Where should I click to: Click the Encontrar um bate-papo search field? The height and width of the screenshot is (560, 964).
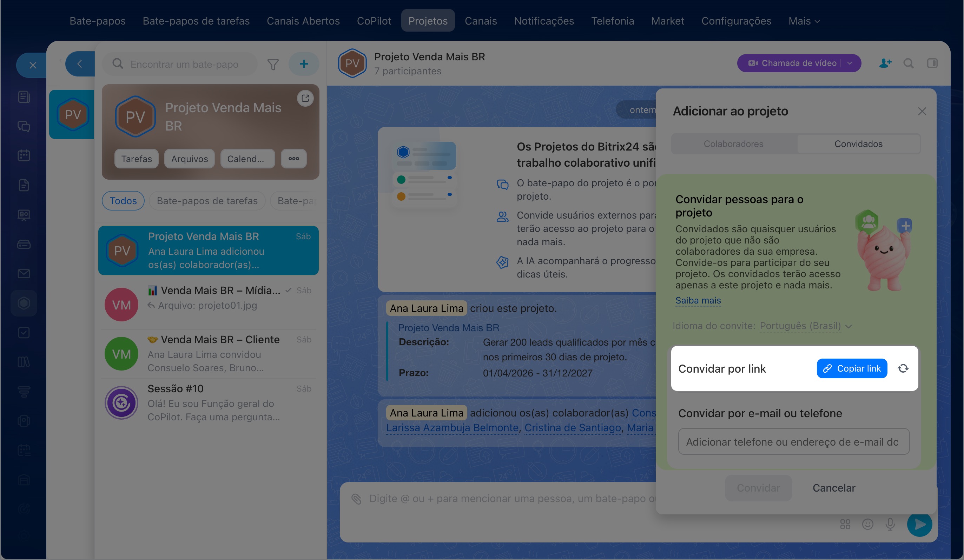click(180, 64)
